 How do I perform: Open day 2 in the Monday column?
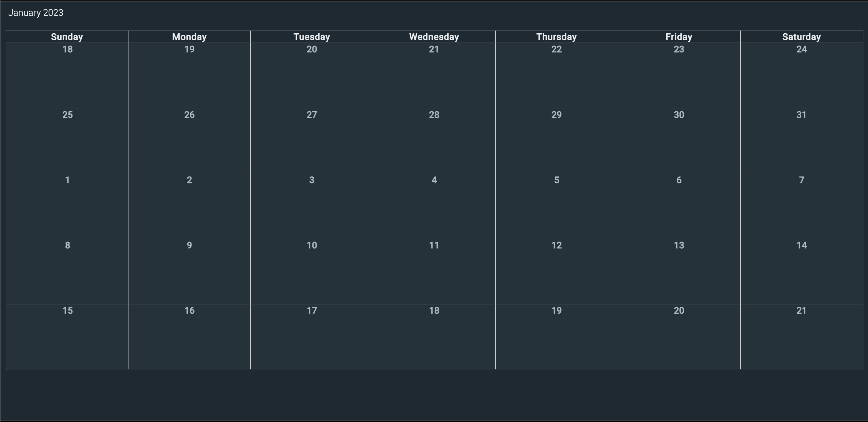coord(189,180)
